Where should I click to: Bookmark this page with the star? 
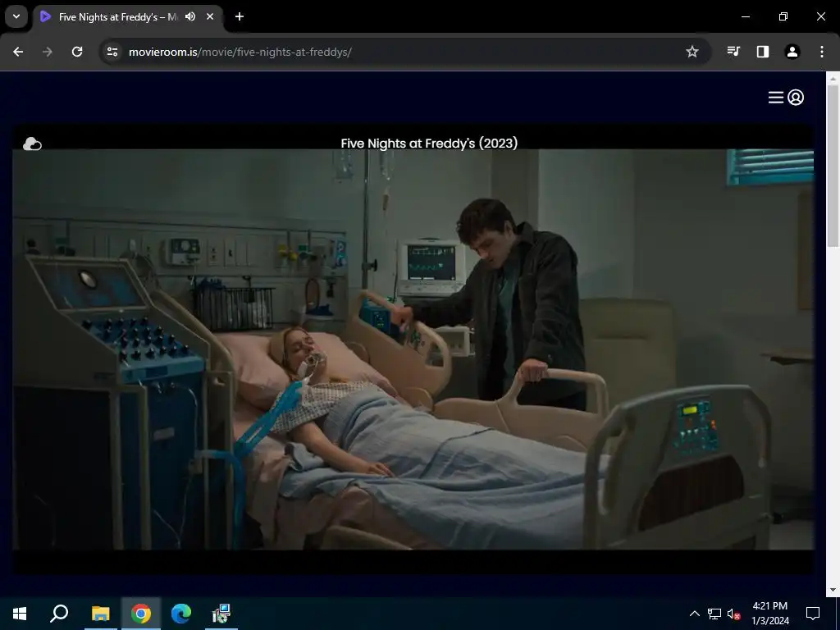coord(692,52)
